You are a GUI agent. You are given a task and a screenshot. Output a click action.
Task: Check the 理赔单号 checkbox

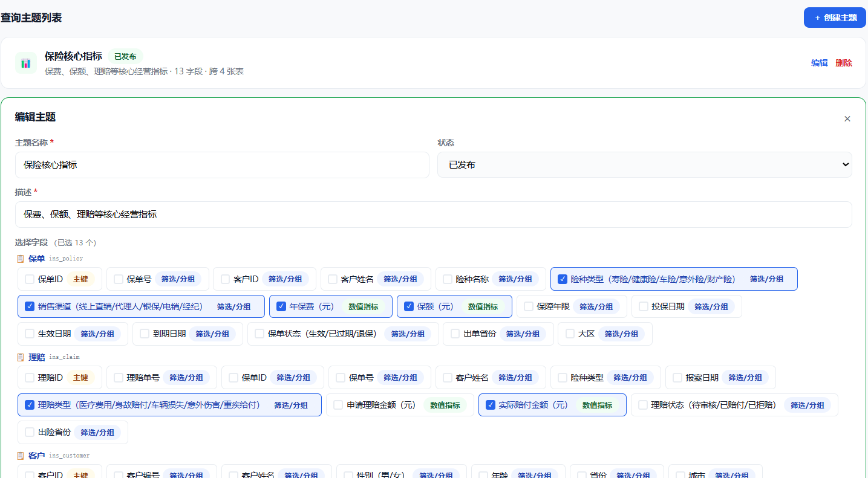tap(119, 378)
